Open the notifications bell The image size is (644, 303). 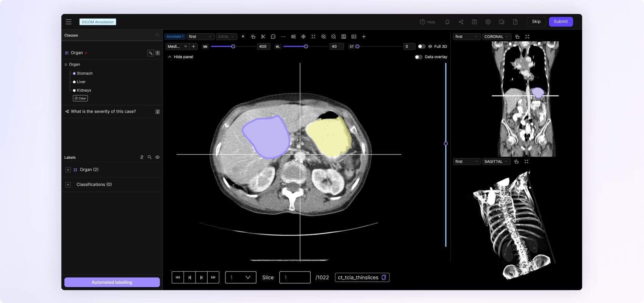point(447,22)
